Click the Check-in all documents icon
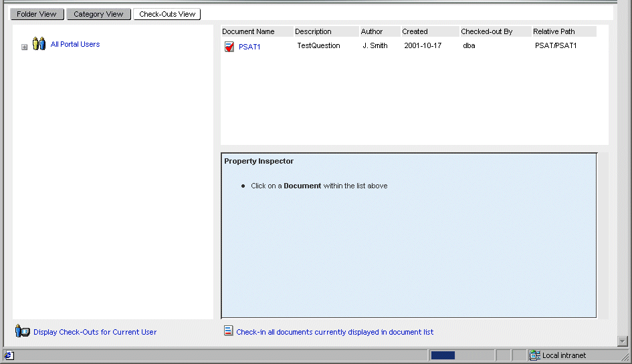 coord(229,331)
